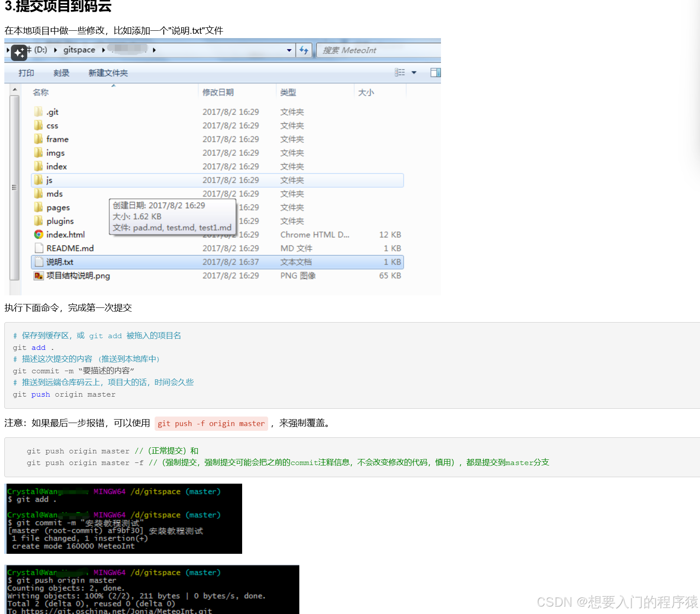The height and width of the screenshot is (614, 700).
Task: Open the .git folder
Action: coord(52,112)
